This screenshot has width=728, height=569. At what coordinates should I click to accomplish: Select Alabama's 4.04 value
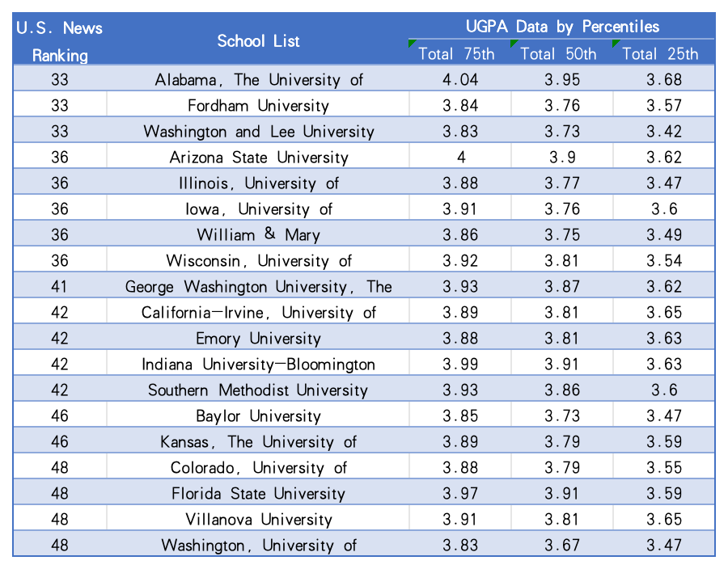pyautogui.click(x=460, y=80)
